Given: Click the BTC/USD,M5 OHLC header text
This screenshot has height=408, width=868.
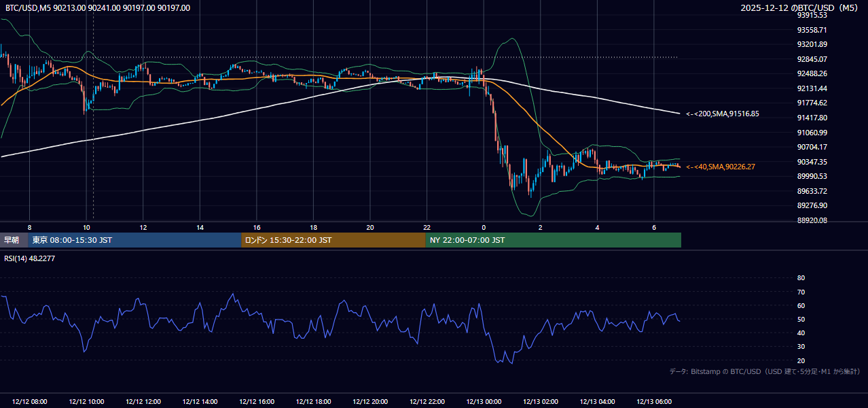Looking at the screenshot, I should (x=98, y=8).
